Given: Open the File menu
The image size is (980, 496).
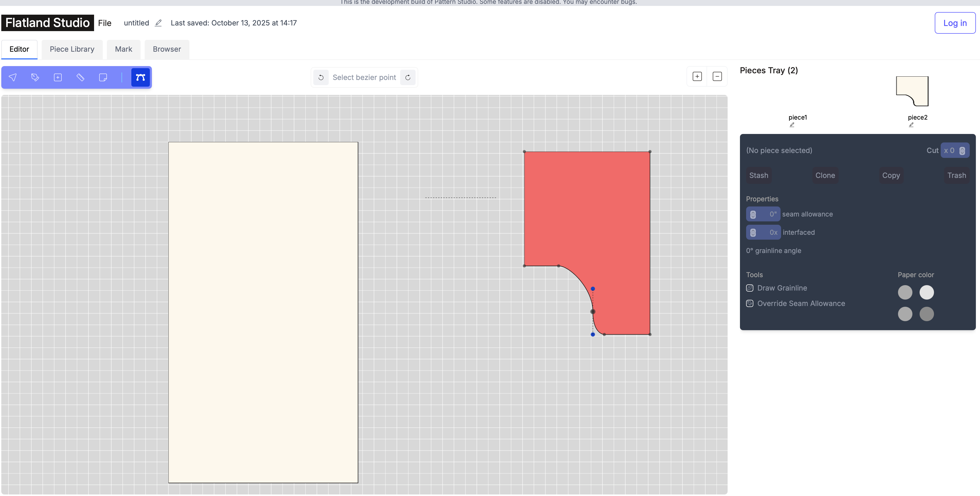Looking at the screenshot, I should (105, 23).
